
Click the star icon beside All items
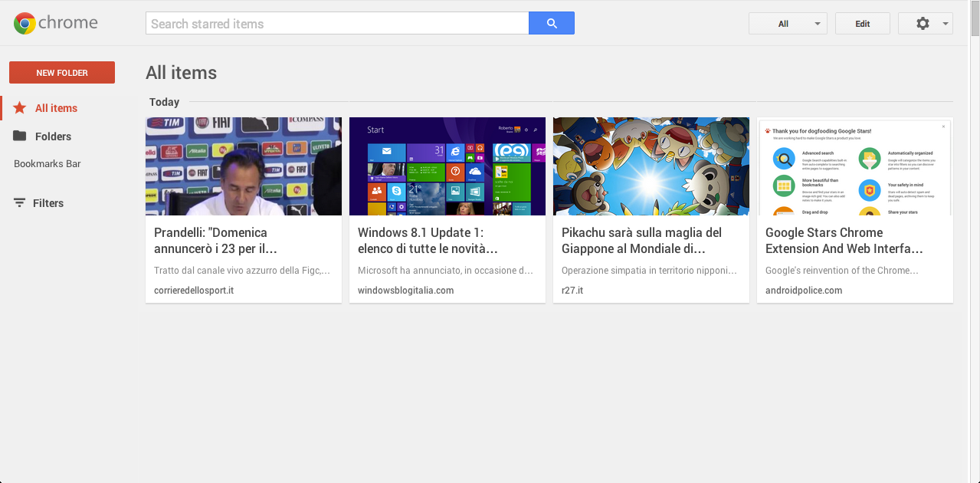point(20,108)
